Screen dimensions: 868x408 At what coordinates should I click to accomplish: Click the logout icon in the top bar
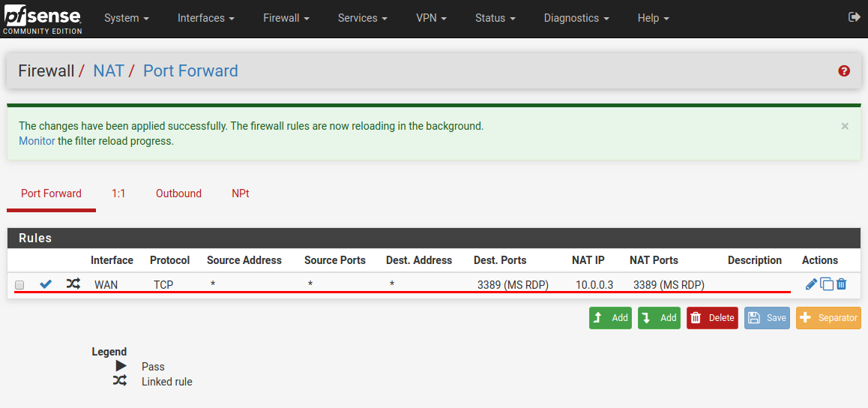[x=854, y=17]
